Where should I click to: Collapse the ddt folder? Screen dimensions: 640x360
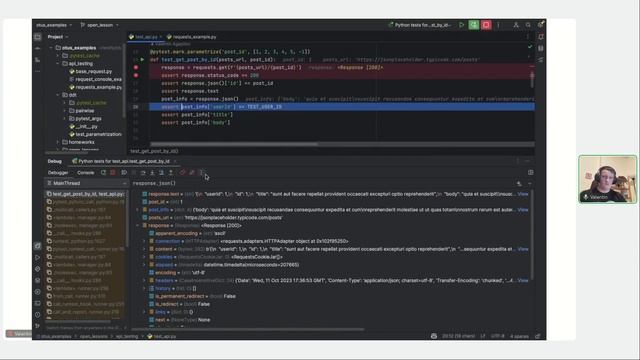[58, 95]
